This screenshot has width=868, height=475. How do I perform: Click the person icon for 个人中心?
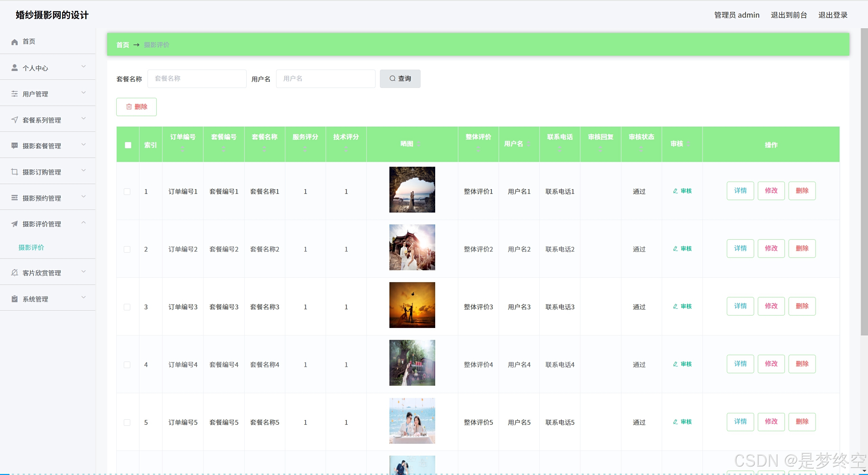pyautogui.click(x=14, y=68)
